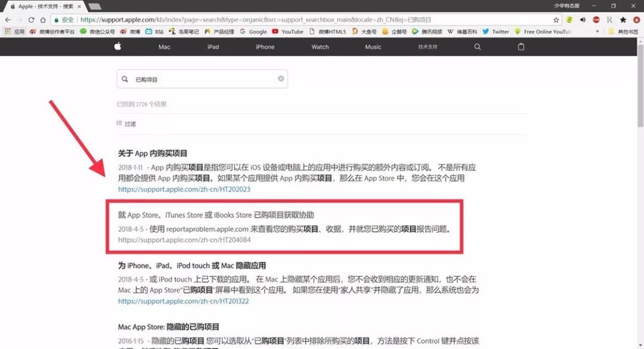Open the browser home page icon
The image size is (644, 349).
(43, 20)
